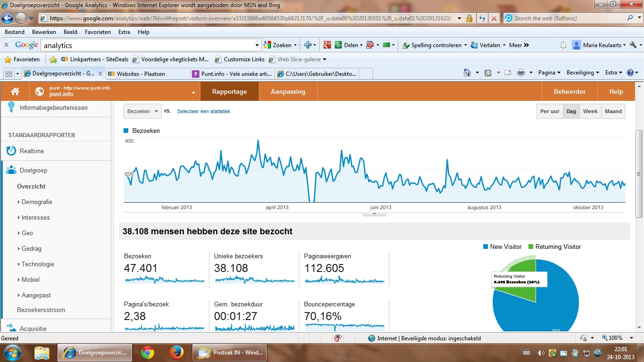
Task: Switch the graph to Maand view
Action: [x=613, y=111]
